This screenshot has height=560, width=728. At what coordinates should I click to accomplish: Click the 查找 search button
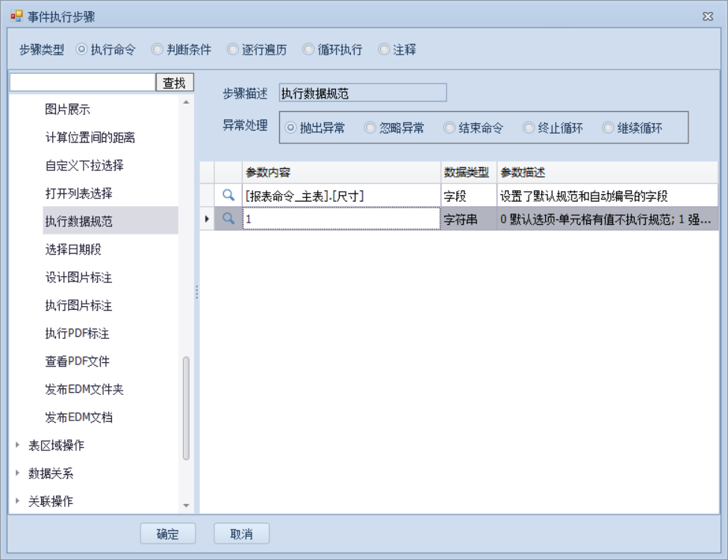pyautogui.click(x=175, y=83)
